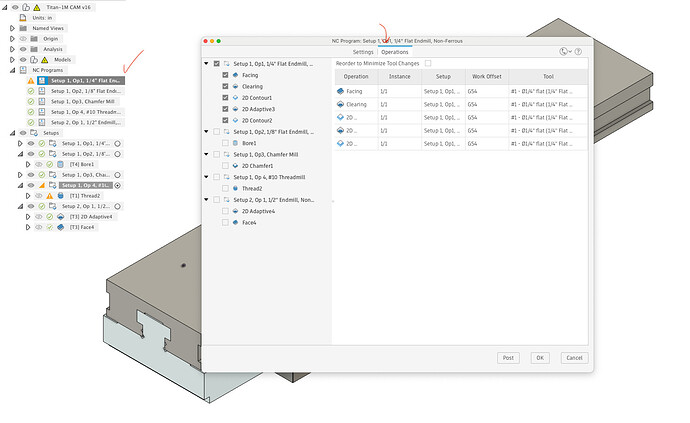
Task: Switch to the Settings tab
Action: [362, 51]
